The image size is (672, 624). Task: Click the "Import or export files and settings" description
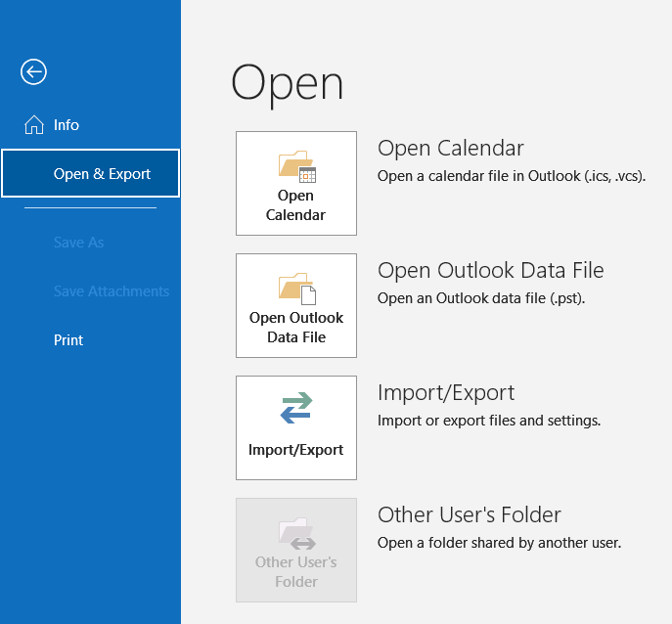click(x=488, y=421)
